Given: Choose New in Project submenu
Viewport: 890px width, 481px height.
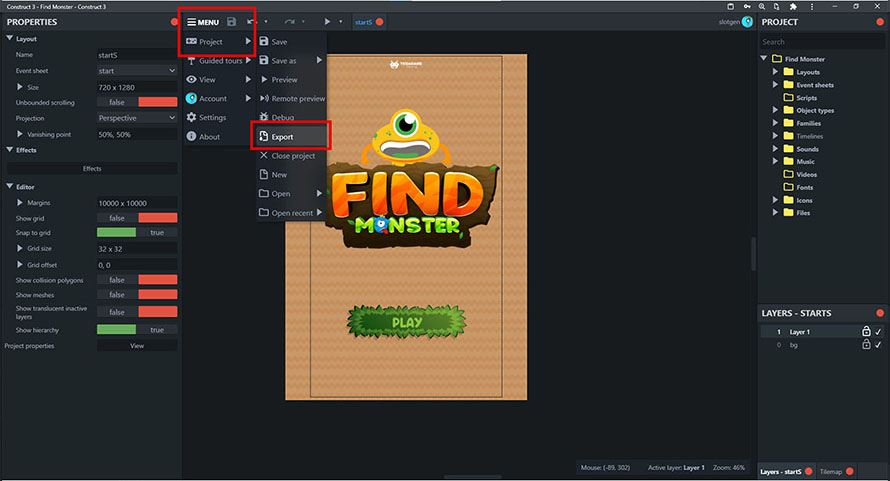Looking at the screenshot, I should pos(291,174).
